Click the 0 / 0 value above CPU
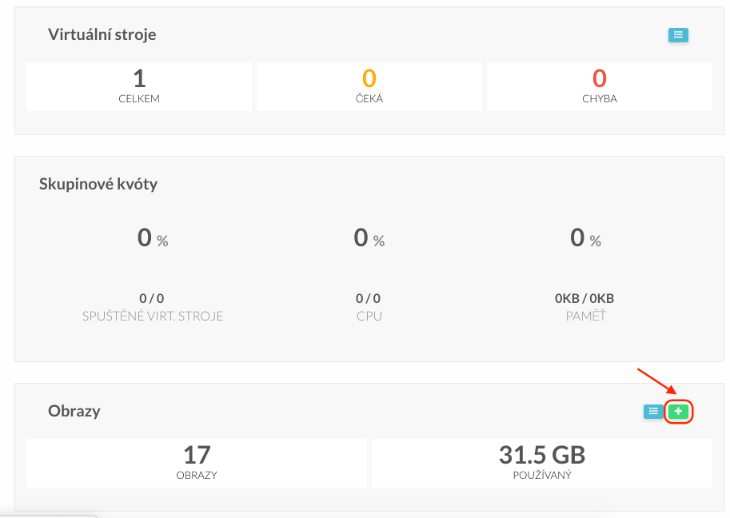 point(368,298)
